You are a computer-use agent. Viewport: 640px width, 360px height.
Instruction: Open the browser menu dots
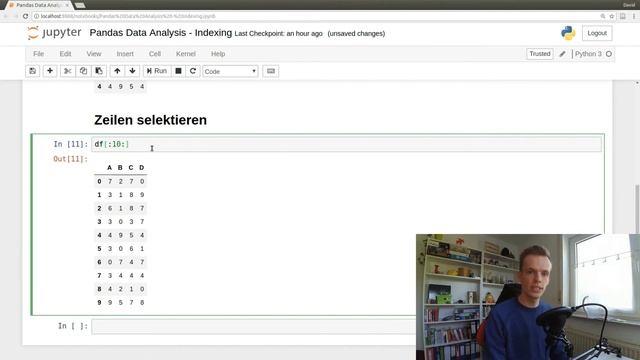tap(634, 16)
